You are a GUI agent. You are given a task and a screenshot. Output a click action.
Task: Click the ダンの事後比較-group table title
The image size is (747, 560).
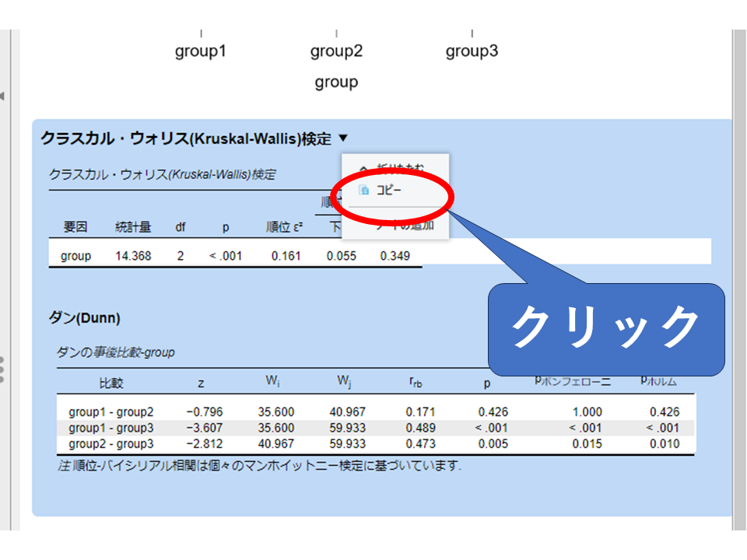pos(115,352)
